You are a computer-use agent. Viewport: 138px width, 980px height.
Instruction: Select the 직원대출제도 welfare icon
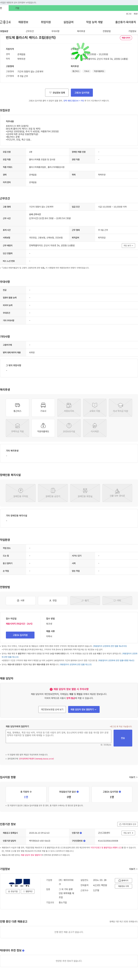tap(43, 428)
